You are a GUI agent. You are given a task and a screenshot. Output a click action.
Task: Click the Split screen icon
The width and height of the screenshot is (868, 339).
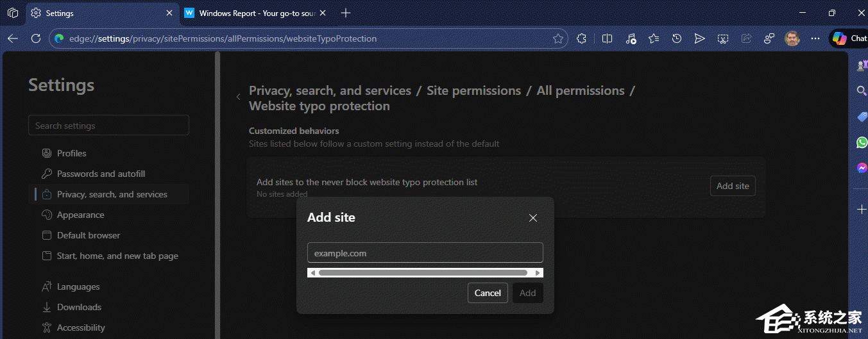pos(607,38)
